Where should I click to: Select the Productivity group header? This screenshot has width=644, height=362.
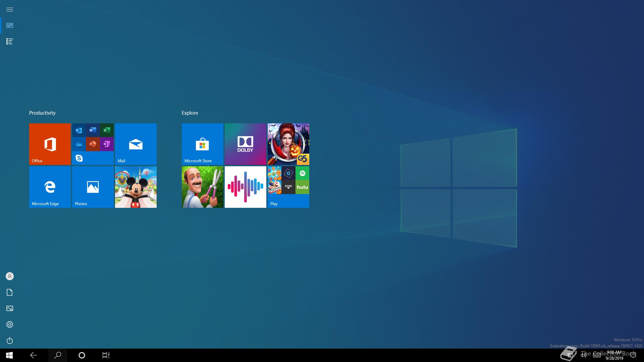click(42, 113)
